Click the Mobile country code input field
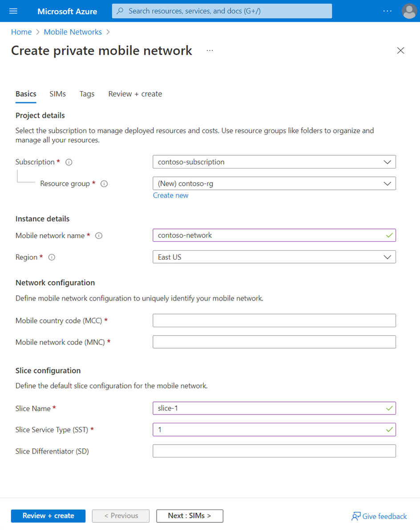This screenshot has height=530, width=420. coord(274,320)
